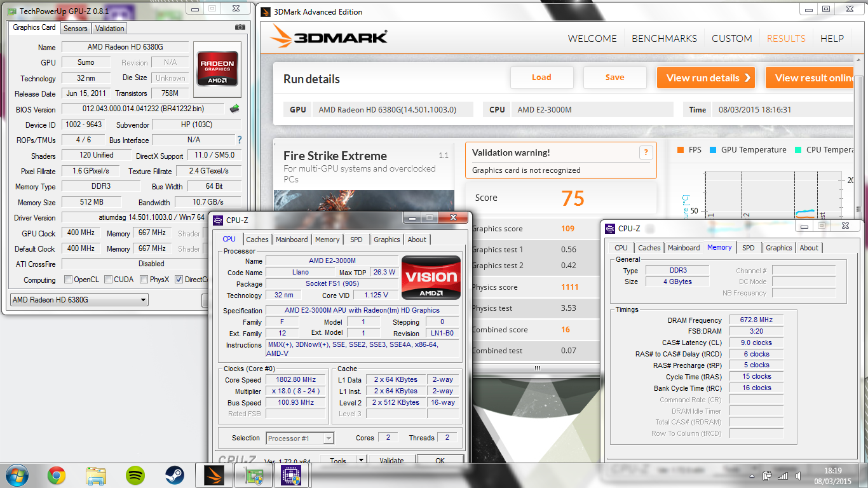This screenshot has height=488, width=868.
Task: Open Steam from taskbar
Action: (x=175, y=475)
